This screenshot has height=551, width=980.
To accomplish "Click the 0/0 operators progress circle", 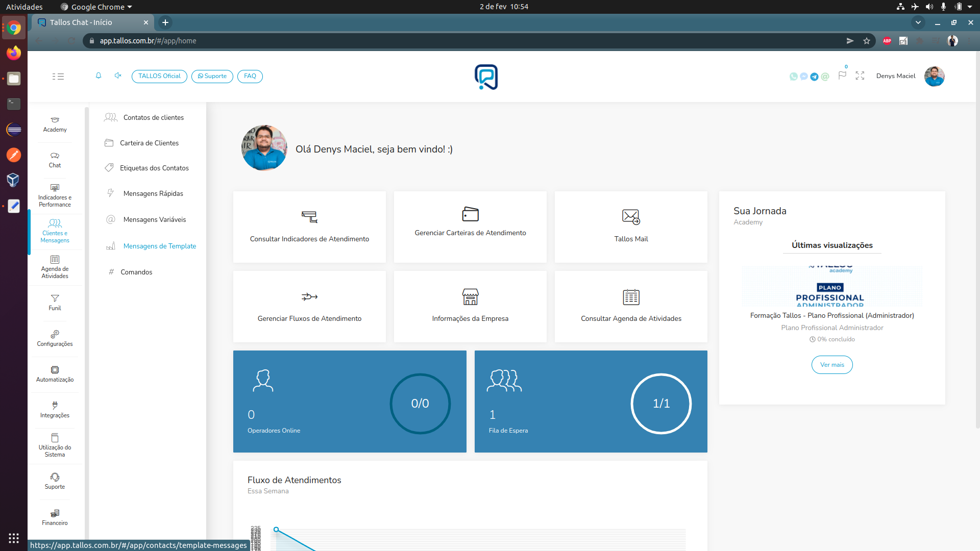I will (420, 404).
